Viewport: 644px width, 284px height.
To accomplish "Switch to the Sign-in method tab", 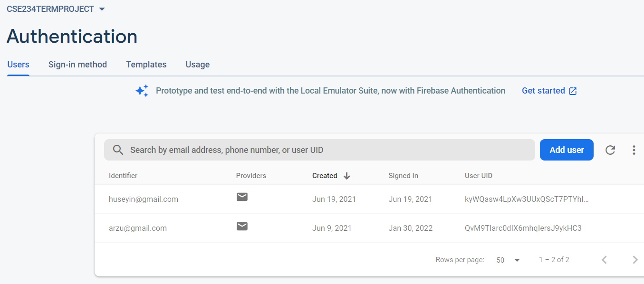I will 77,65.
